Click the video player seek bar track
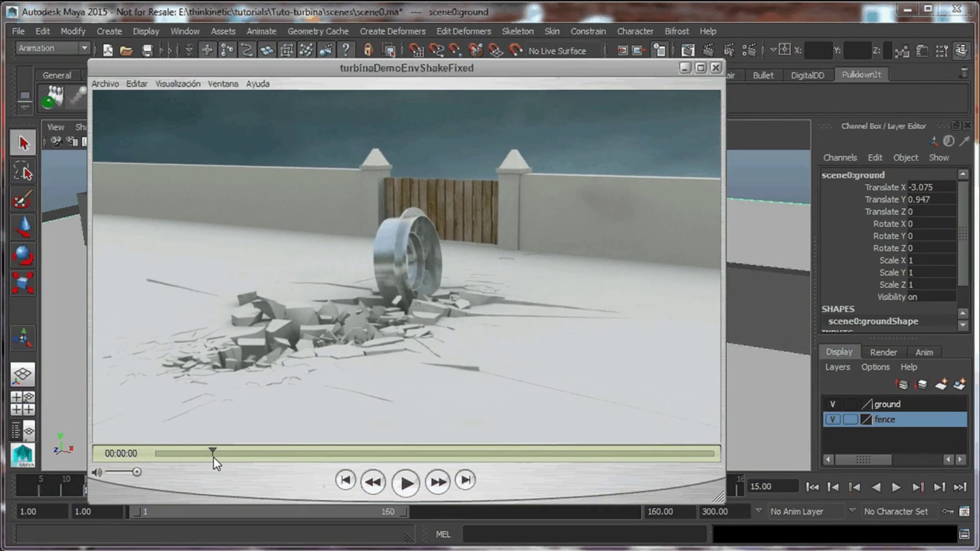 coord(434,453)
